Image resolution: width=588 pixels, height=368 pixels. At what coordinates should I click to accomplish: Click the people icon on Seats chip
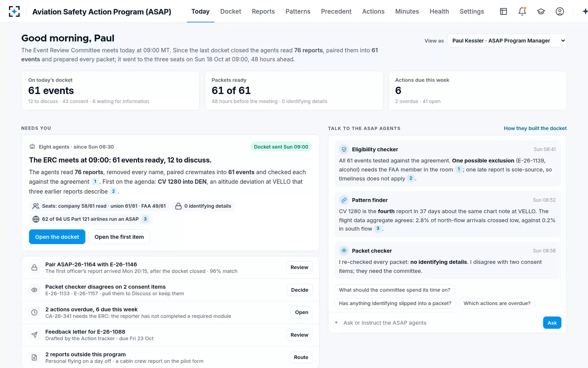coord(36,206)
